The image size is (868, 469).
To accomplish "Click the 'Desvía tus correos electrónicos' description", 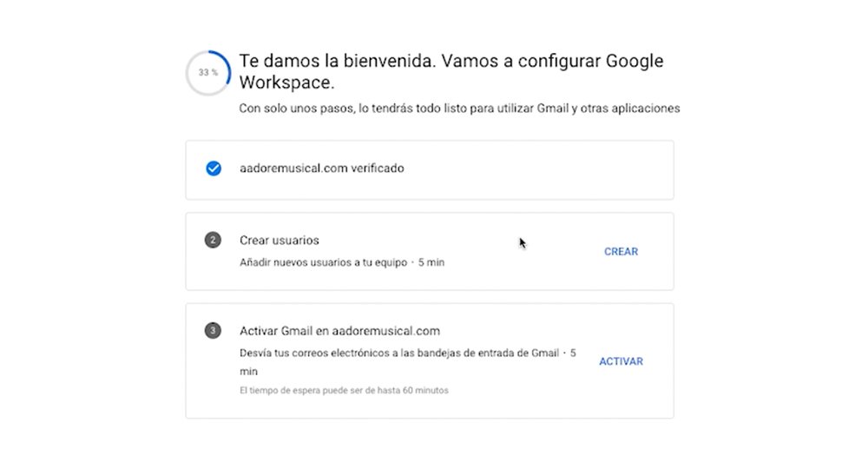I will pyautogui.click(x=408, y=362).
